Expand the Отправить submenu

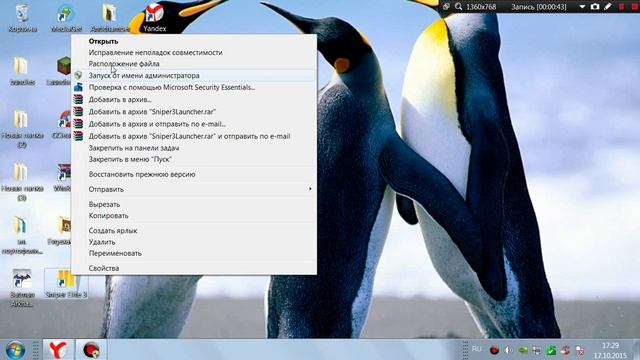[x=193, y=189]
